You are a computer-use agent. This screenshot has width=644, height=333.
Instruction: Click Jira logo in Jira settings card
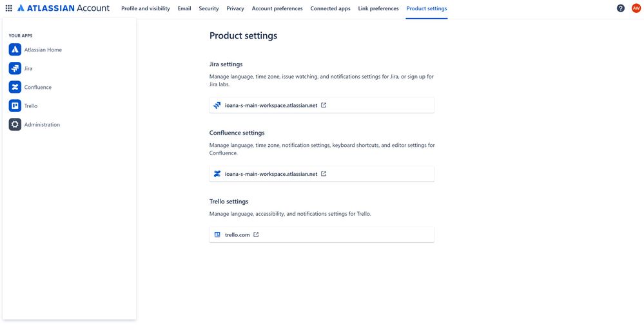point(217,105)
